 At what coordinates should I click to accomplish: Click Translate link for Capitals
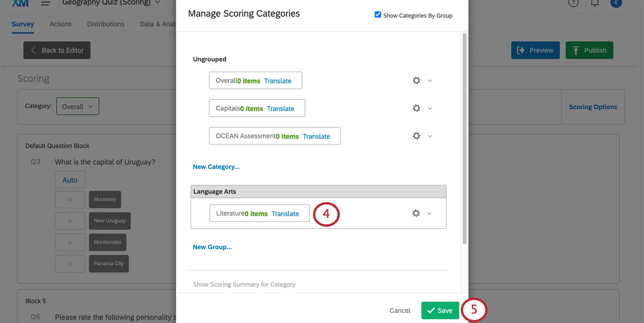coord(280,109)
